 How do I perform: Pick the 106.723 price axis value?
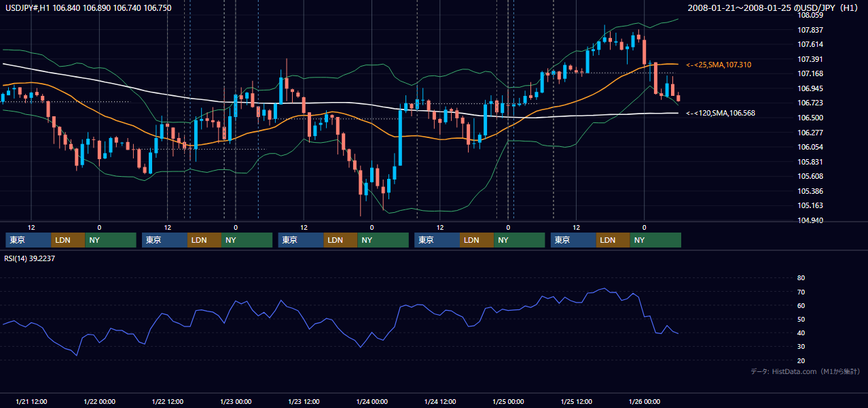click(810, 103)
